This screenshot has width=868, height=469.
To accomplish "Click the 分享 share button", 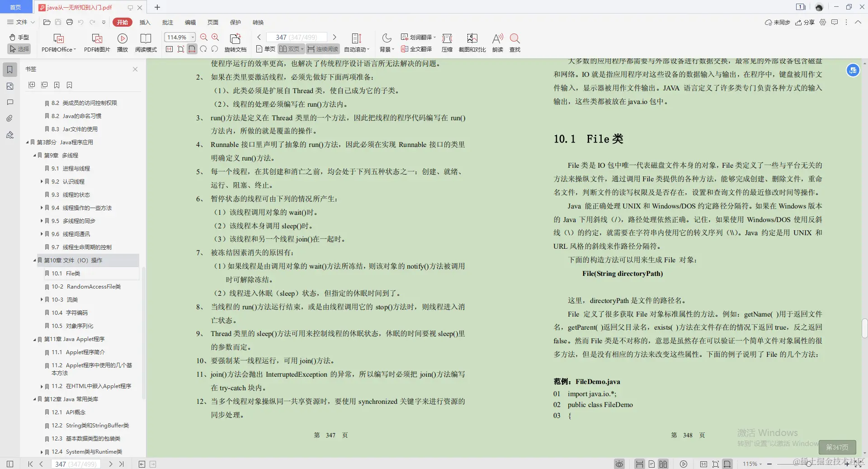I will click(805, 22).
